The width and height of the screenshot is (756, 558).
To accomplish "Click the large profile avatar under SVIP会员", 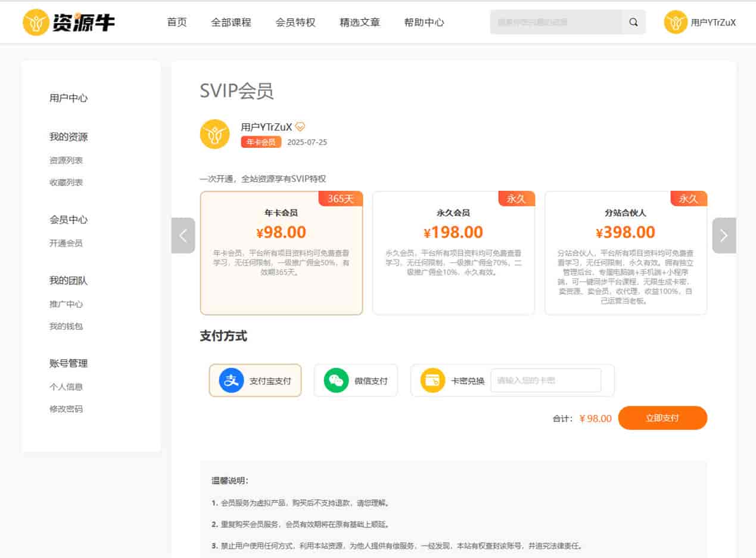I will coord(214,134).
